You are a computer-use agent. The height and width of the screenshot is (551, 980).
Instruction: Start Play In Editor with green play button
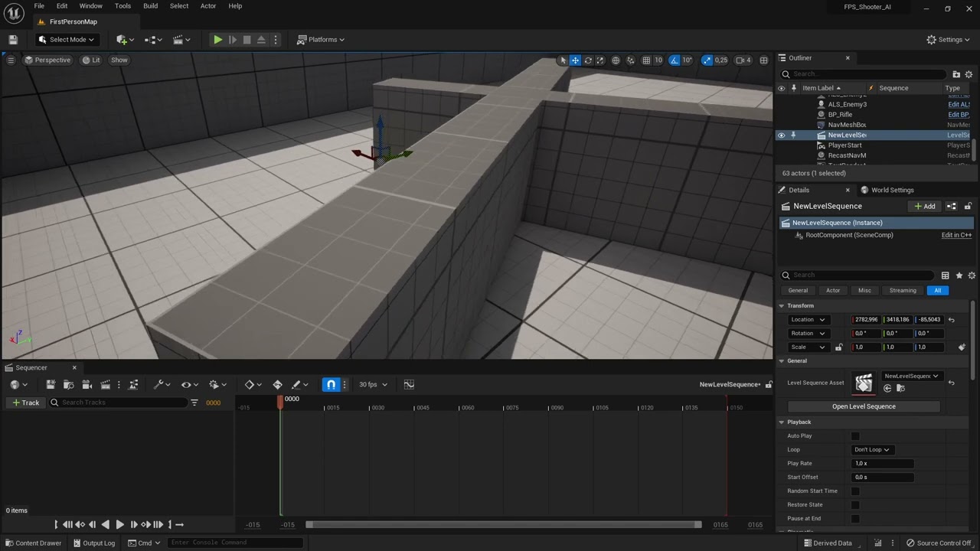[217, 40]
